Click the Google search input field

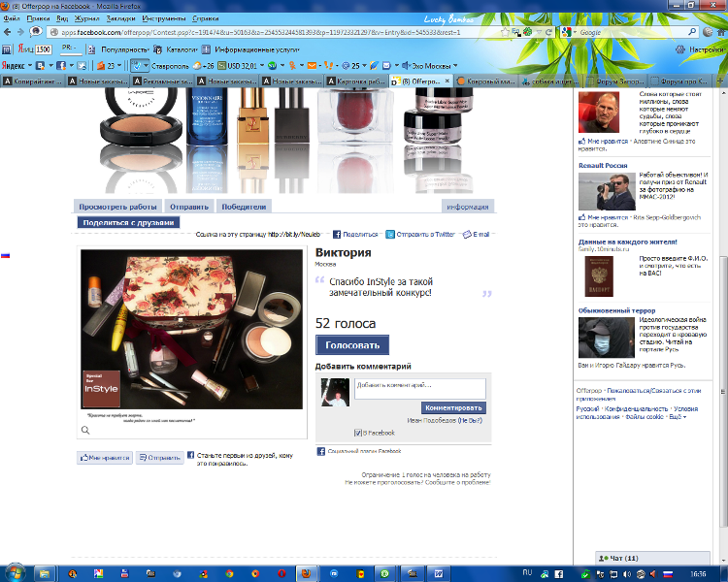coord(632,32)
